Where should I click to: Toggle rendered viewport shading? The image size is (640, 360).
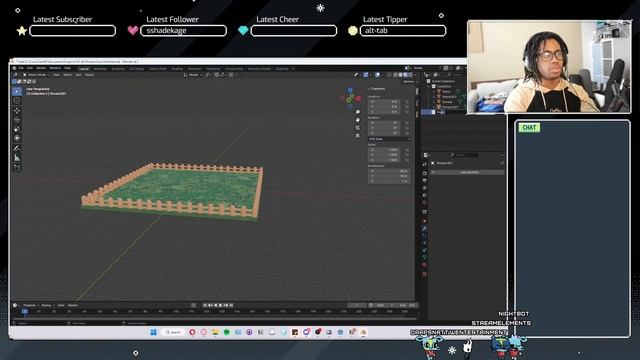(x=410, y=75)
